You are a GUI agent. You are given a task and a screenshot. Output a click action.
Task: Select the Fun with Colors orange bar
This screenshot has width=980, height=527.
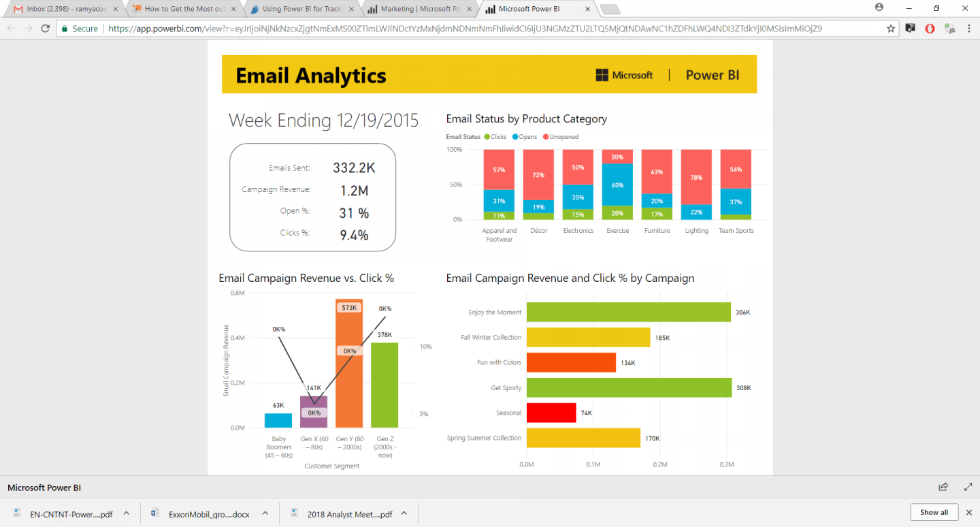coord(570,362)
